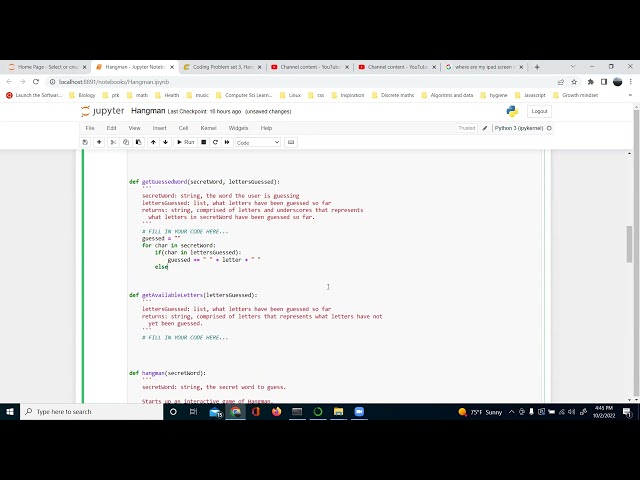Click the Logout button
Screen dimensions: 640x480
click(539, 111)
